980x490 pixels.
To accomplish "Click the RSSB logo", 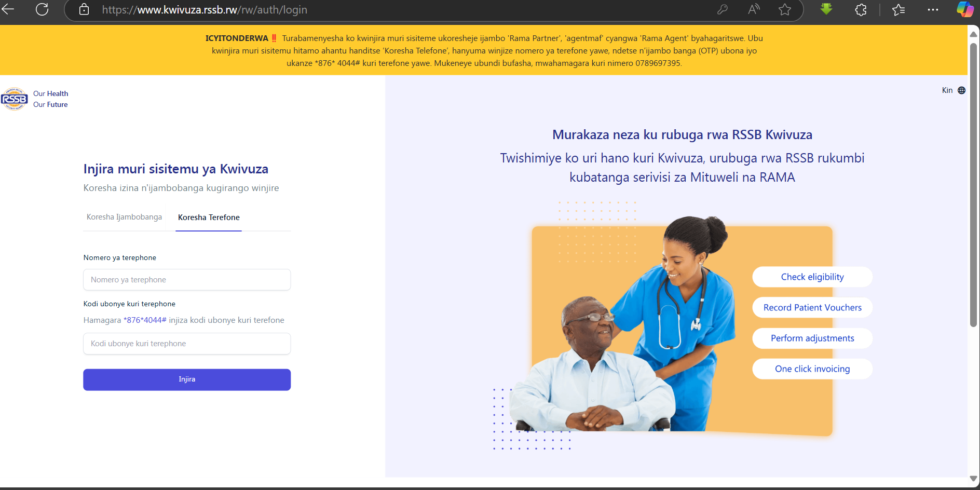I will (x=14, y=99).
